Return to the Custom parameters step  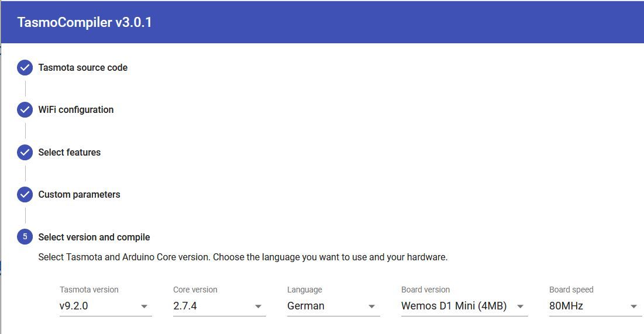pyautogui.click(x=80, y=195)
